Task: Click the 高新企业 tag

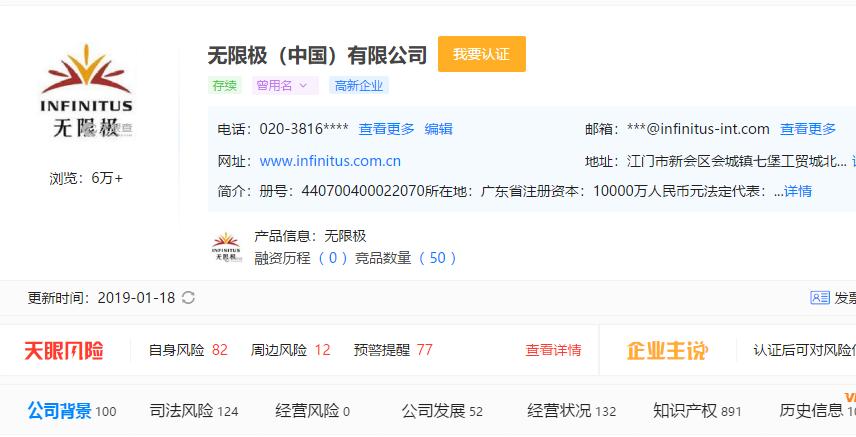Action: click(359, 86)
